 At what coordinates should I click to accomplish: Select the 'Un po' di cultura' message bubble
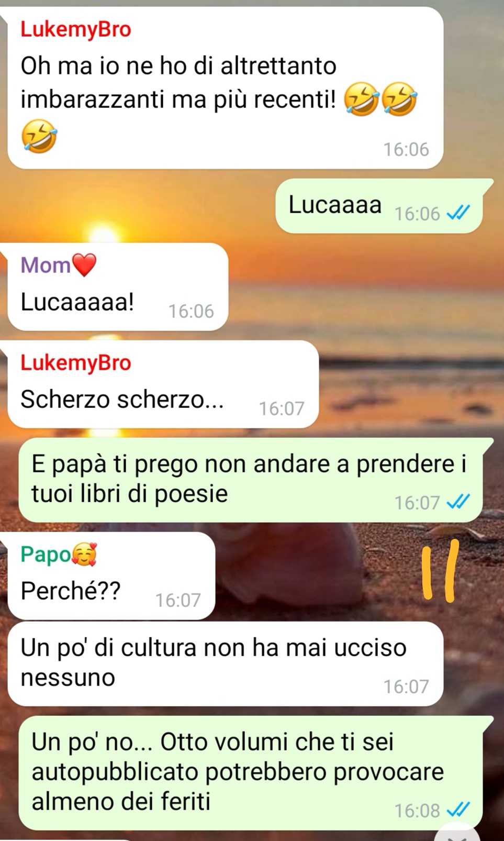tap(225, 664)
